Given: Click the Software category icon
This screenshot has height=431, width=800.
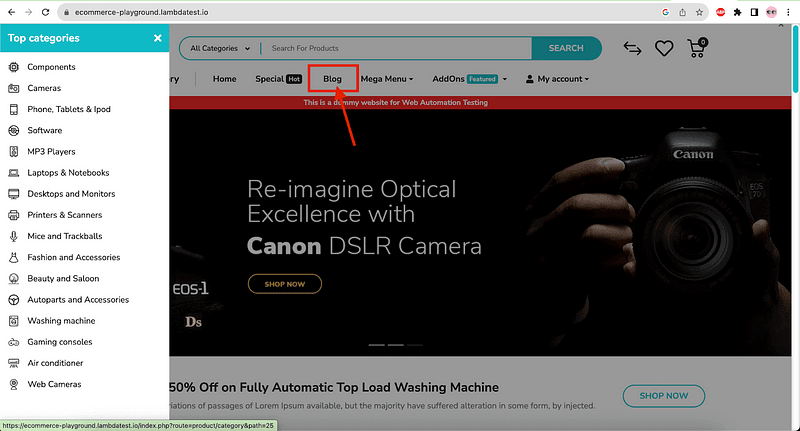Looking at the screenshot, I should [x=14, y=131].
